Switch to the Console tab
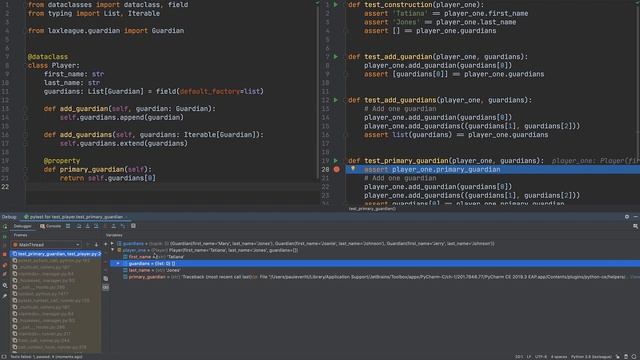The width and height of the screenshot is (640, 360). pyautogui.click(x=50, y=226)
